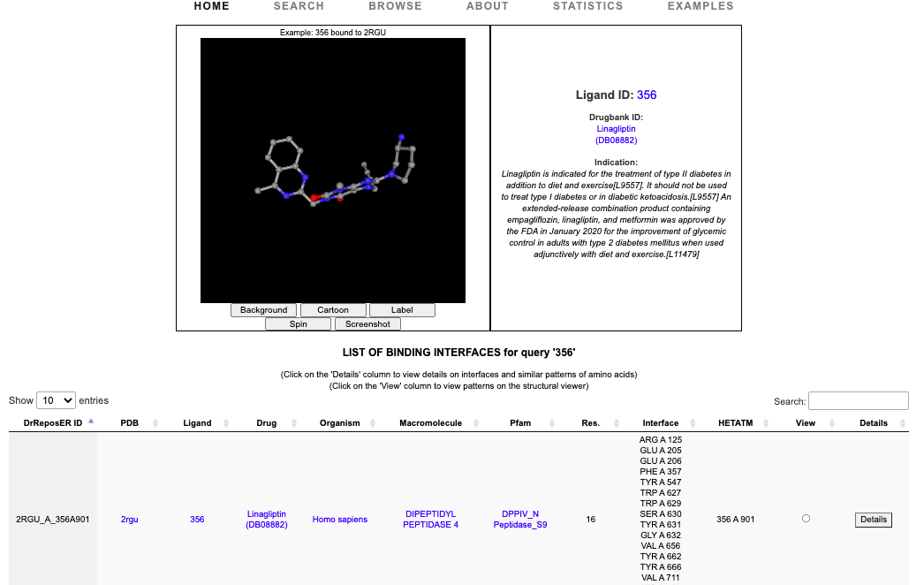Click interface residue SER A 630
This screenshot has width=924, height=585.
pos(661,514)
